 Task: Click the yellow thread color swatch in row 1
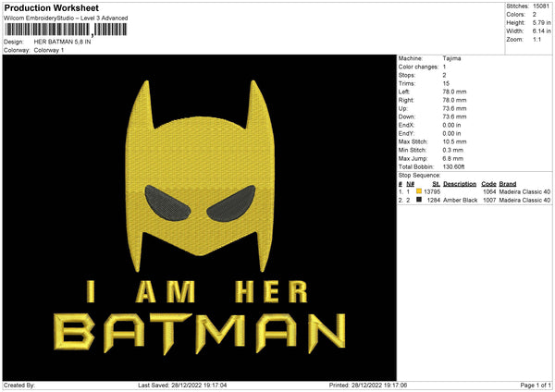[x=419, y=191]
